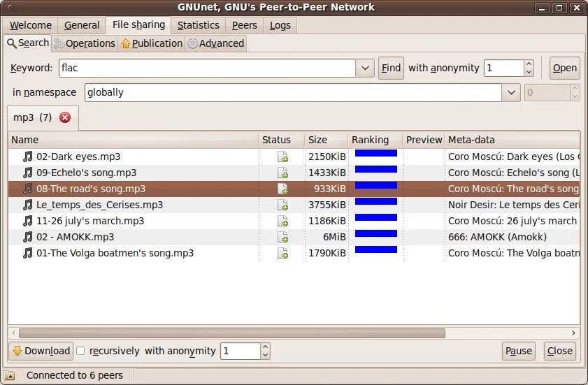
Task: Click music note icon for Le_temps_des_Cerises.mp3
Action: [x=27, y=205]
